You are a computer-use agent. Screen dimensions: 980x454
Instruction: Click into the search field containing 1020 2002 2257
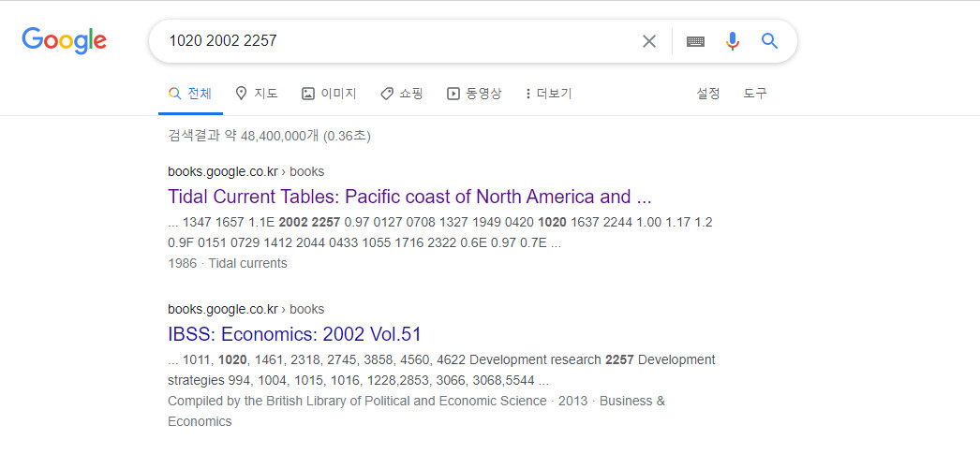[393, 41]
